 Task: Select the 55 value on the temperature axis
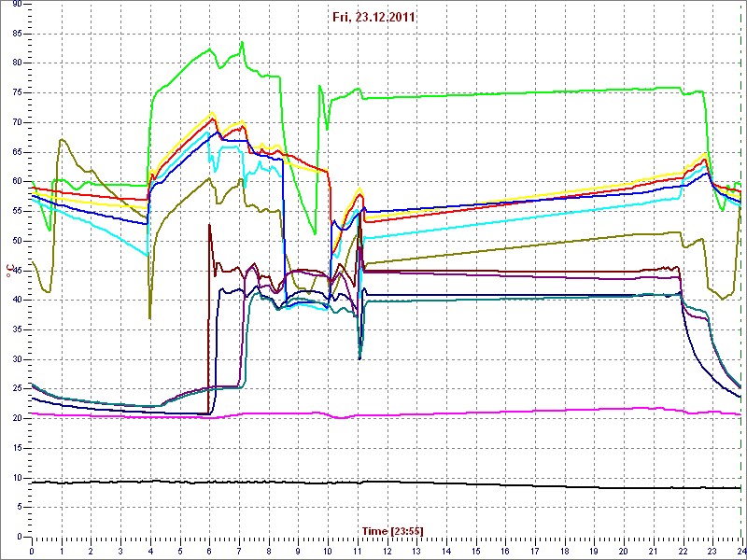tap(17, 211)
